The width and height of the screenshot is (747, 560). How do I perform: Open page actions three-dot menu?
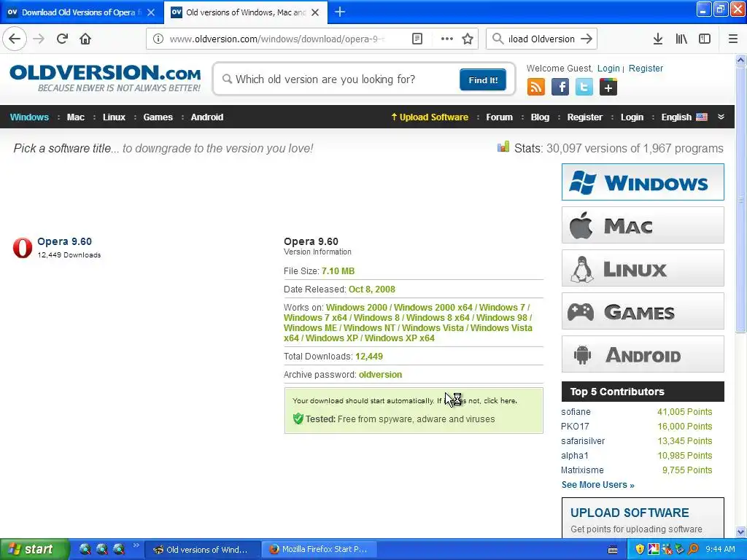(x=447, y=39)
